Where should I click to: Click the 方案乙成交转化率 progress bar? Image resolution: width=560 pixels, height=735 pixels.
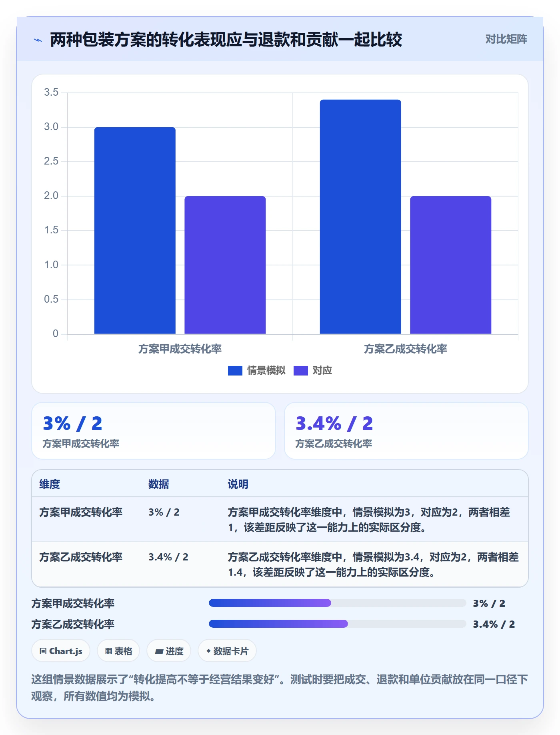338,624
